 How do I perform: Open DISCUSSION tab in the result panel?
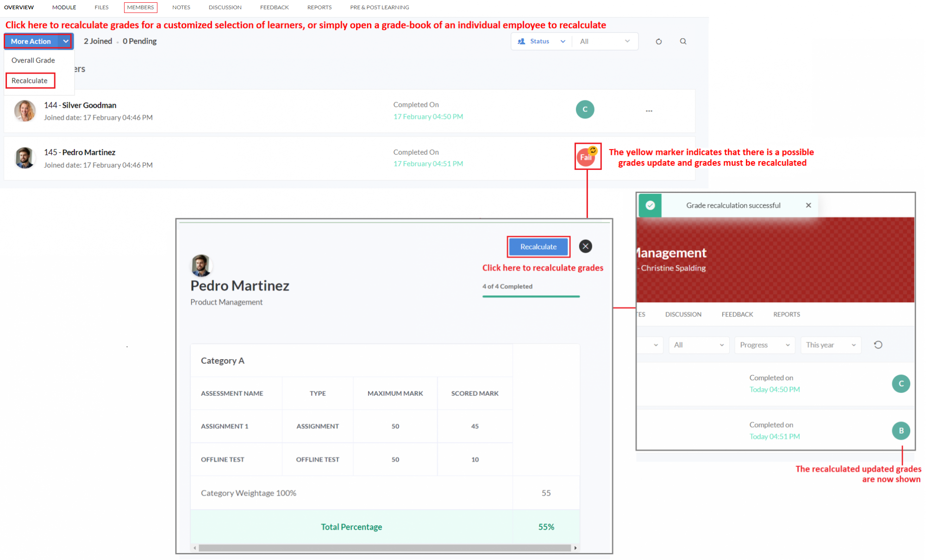click(683, 314)
